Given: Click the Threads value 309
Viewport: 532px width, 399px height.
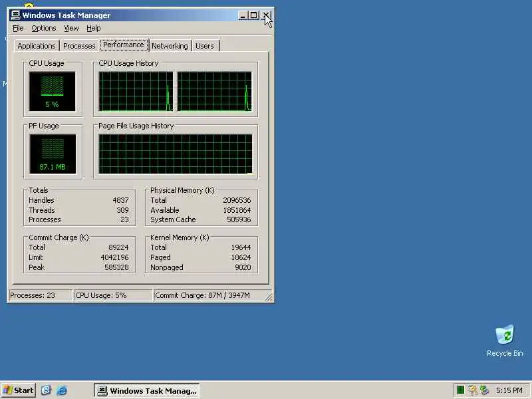Looking at the screenshot, I should click(x=122, y=210).
